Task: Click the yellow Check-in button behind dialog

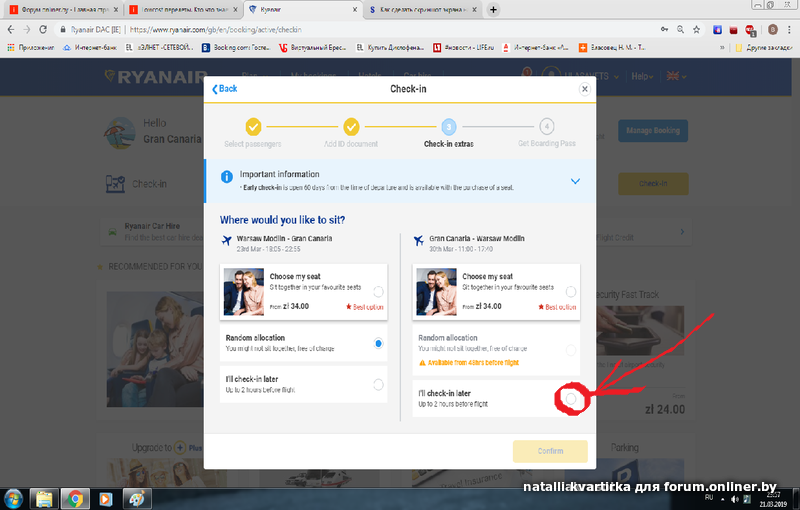Action: click(x=653, y=184)
